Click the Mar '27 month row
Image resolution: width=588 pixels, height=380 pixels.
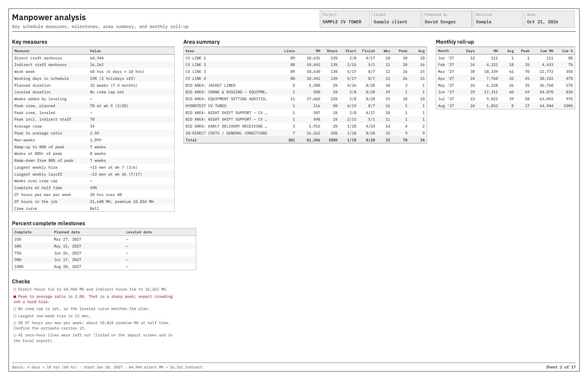pos(505,72)
